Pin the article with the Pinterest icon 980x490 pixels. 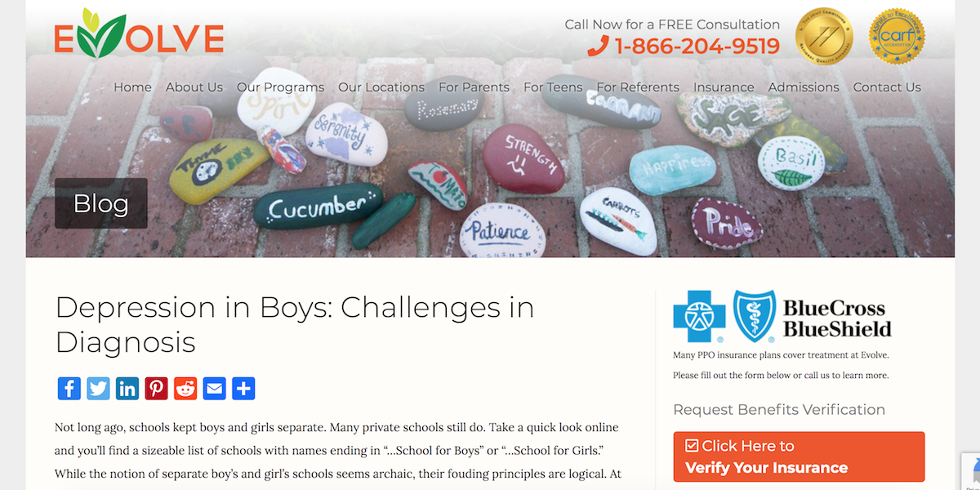[x=157, y=388]
